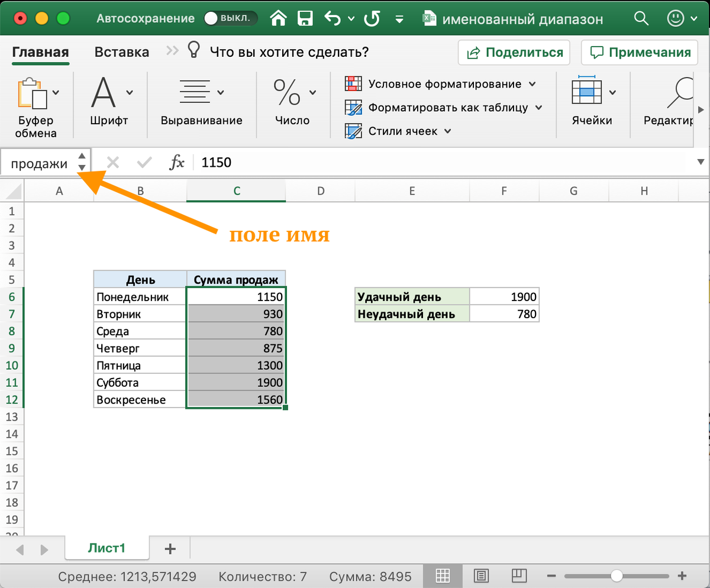Zoom out with the minus button
The width and height of the screenshot is (710, 588).
point(551,576)
